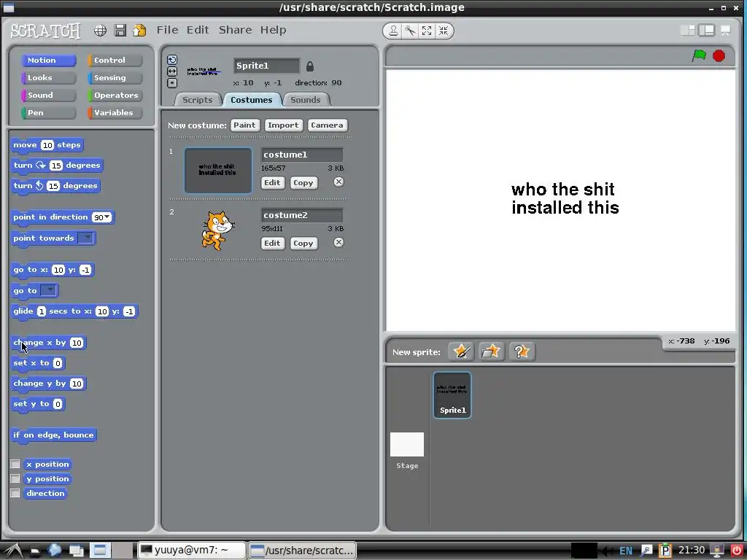Image resolution: width=747 pixels, height=560 pixels.
Task: Switch to the Scripts tab
Action: 197,100
